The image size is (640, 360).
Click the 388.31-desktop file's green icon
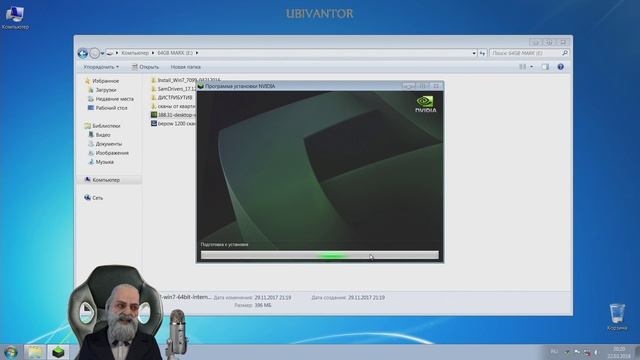(154, 115)
